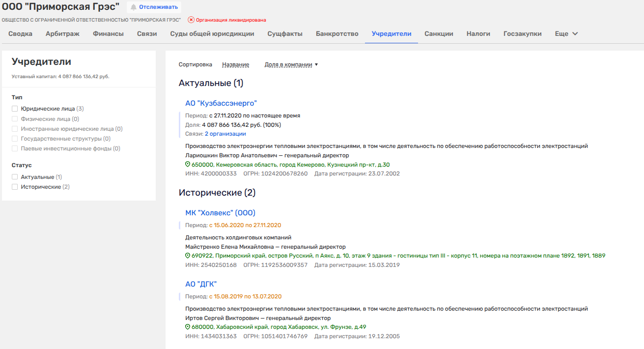Screen dimensions: 644x349
Task: Click map pin icon for Кемерово address
Action: [188, 165]
